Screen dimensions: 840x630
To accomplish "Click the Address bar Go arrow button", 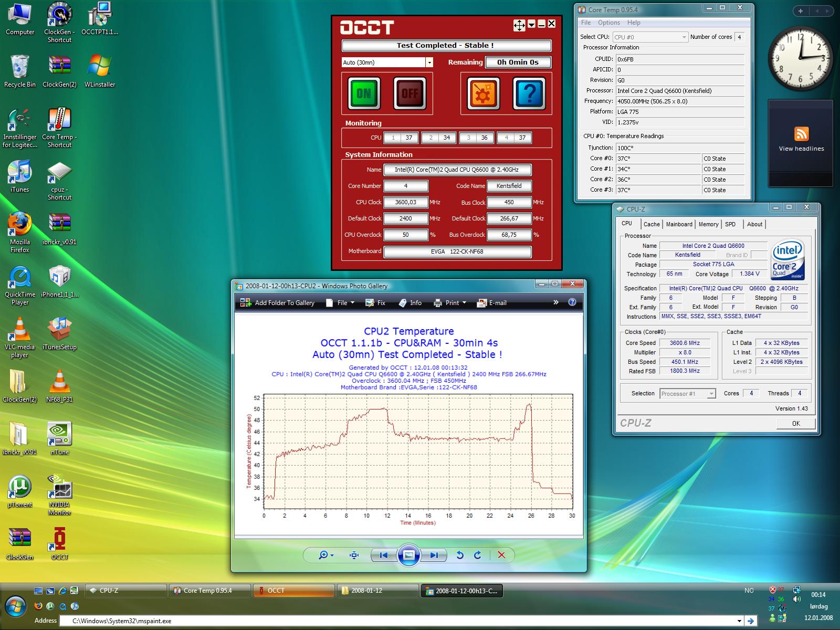I will (751, 621).
